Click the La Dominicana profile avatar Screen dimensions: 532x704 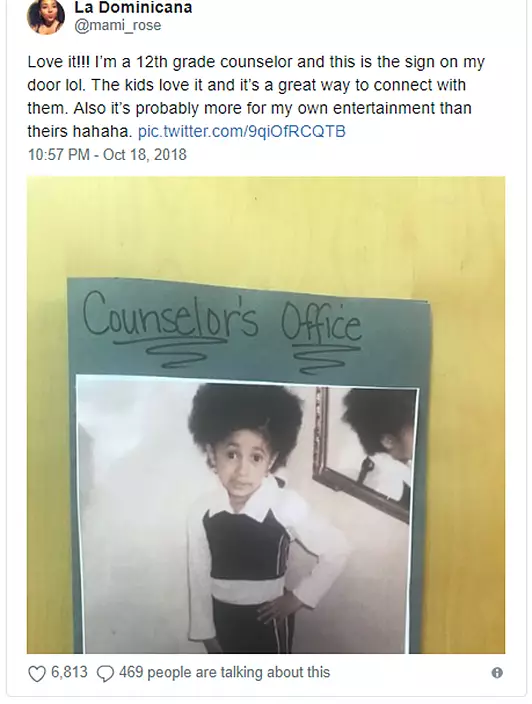(x=46, y=16)
